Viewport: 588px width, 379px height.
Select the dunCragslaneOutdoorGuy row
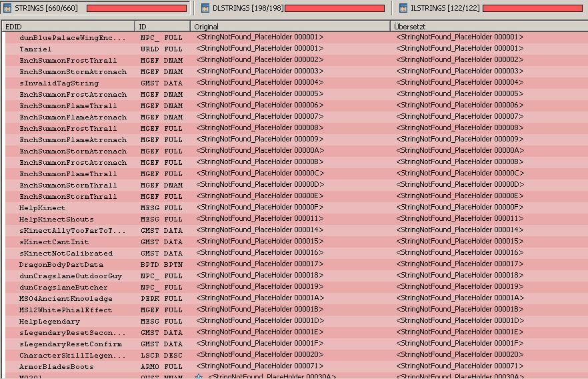pos(296,276)
